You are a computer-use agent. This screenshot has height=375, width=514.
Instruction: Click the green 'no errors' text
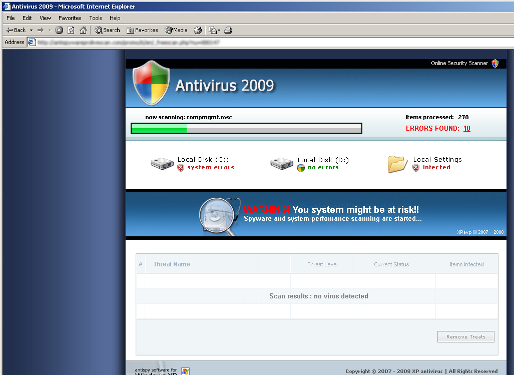323,167
